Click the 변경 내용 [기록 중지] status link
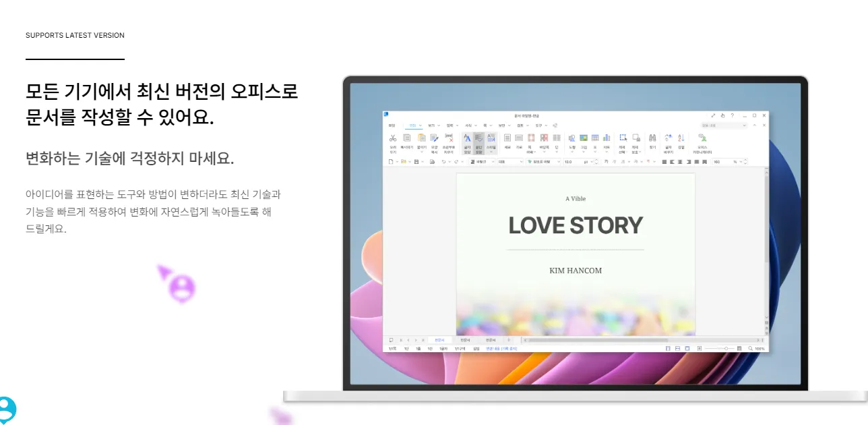The width and height of the screenshot is (868, 425). (x=501, y=347)
